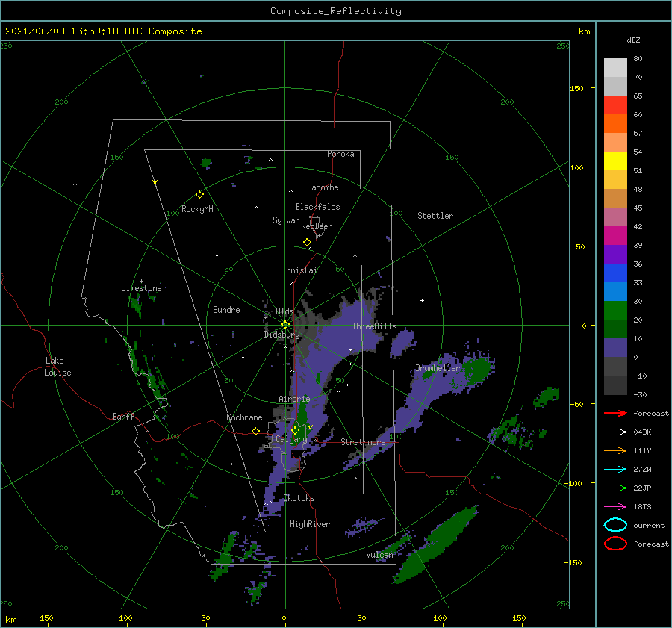The image size is (672, 628).
Task: Click the dBZ legend heading
Action: coord(633,40)
